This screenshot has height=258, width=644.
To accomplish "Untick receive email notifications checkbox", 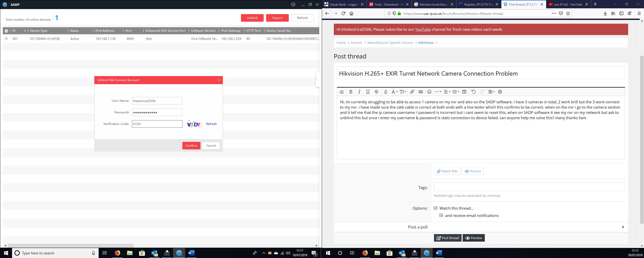I will tap(441, 215).
